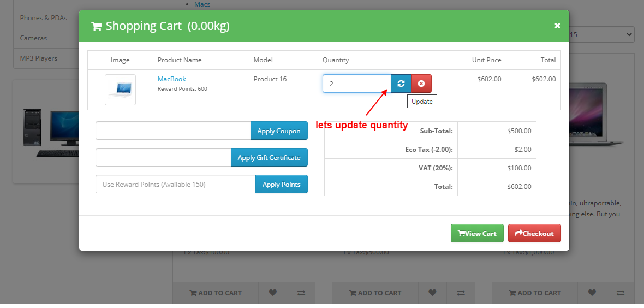The width and height of the screenshot is (644, 308).
Task: Click the right product's ADD TO CART button
Action: pos(535,293)
